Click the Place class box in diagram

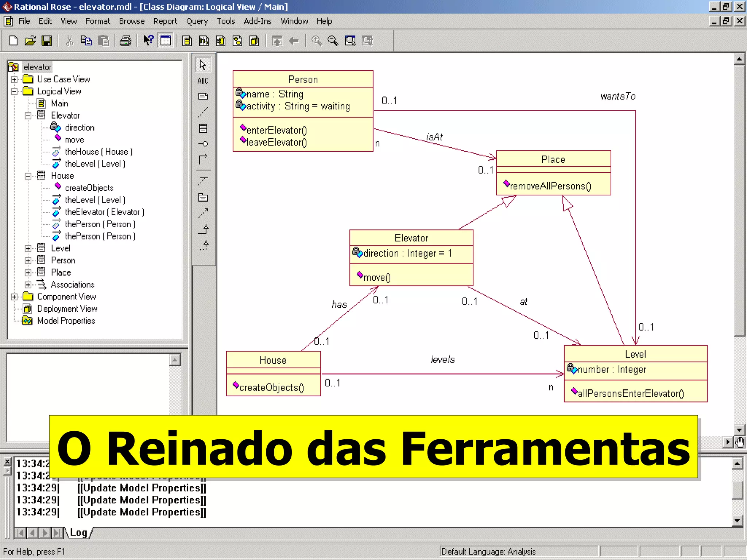553,173
